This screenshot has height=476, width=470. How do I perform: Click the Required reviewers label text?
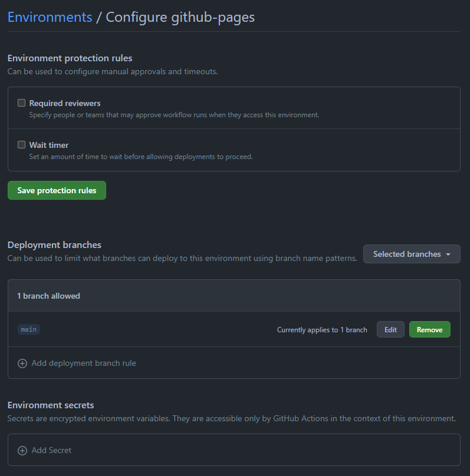click(x=65, y=103)
